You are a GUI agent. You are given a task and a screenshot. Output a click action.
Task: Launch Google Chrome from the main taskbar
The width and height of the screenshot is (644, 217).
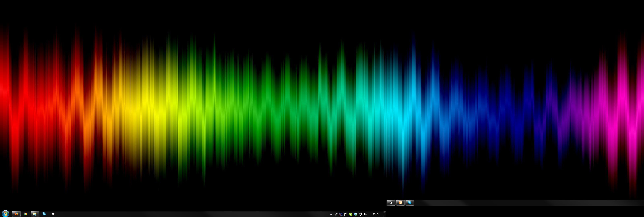point(26,214)
